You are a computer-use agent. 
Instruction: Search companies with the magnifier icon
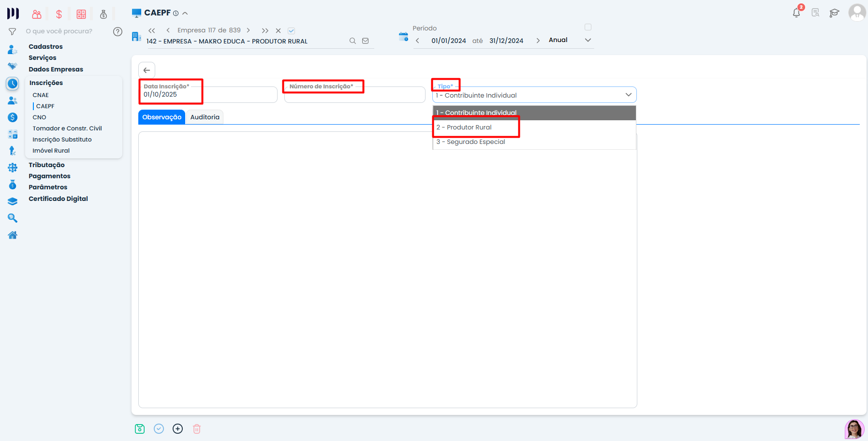tap(353, 41)
